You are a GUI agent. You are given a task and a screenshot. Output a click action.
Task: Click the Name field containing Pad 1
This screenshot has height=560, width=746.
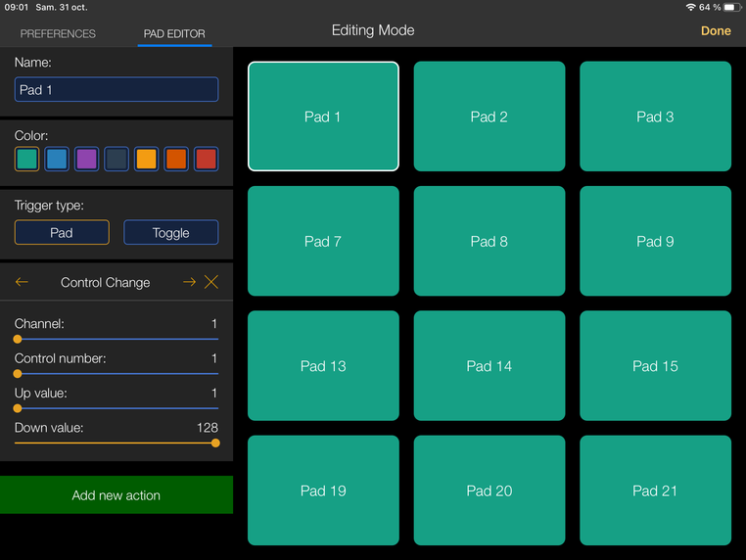tap(117, 90)
